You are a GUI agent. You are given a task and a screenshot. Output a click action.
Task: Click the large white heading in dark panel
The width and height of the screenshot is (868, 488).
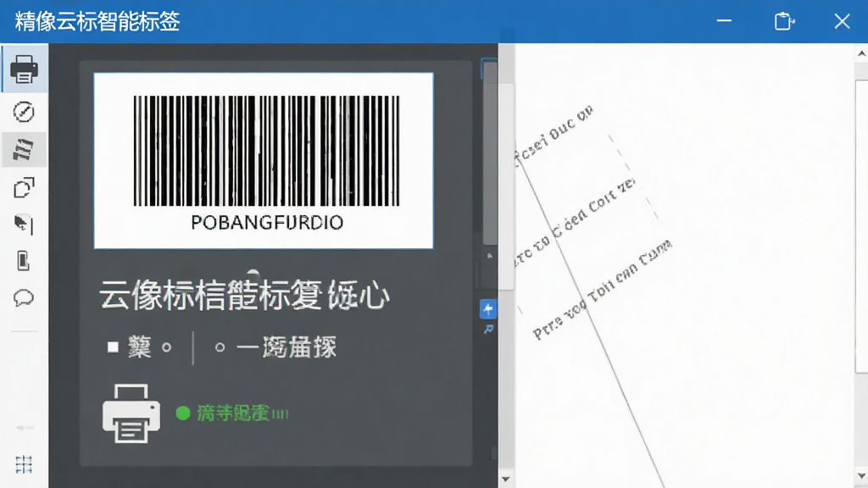point(244,294)
